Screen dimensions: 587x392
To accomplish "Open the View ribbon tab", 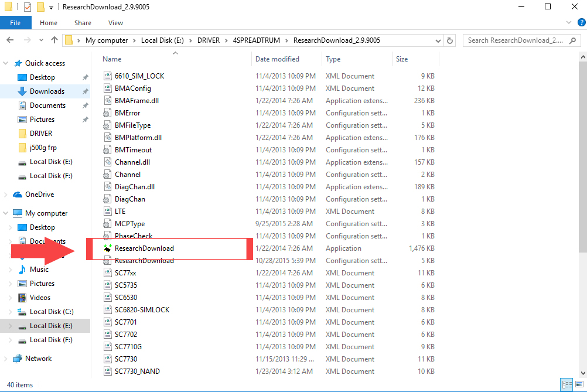I will 115,23.
